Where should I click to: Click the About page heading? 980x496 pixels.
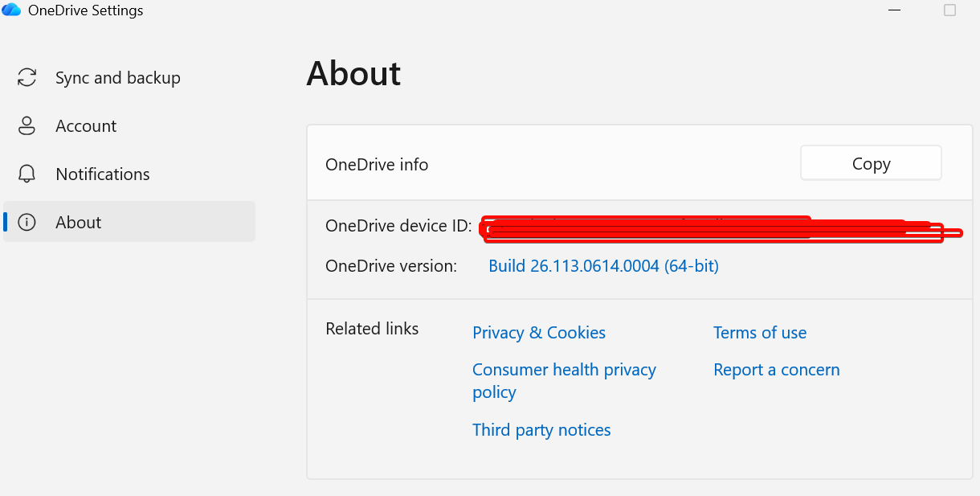353,73
